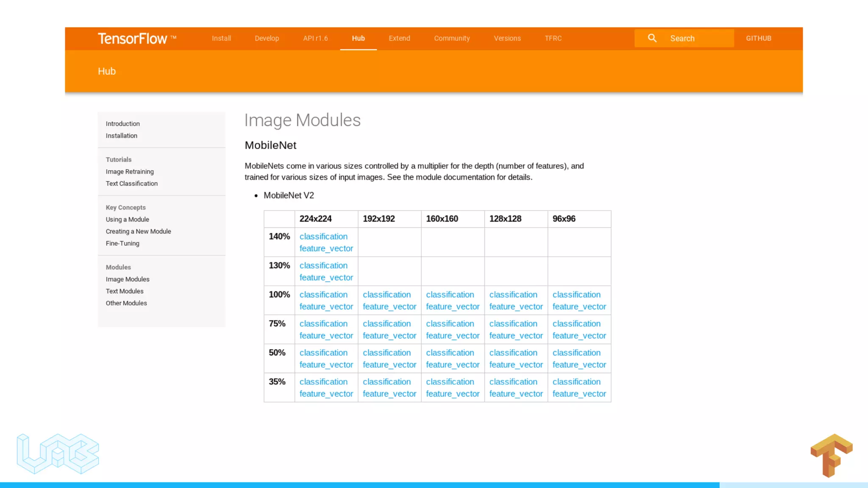Image resolution: width=868 pixels, height=488 pixels.
Task: Open 35% 224x224 feature_vector link
Action: point(326,394)
